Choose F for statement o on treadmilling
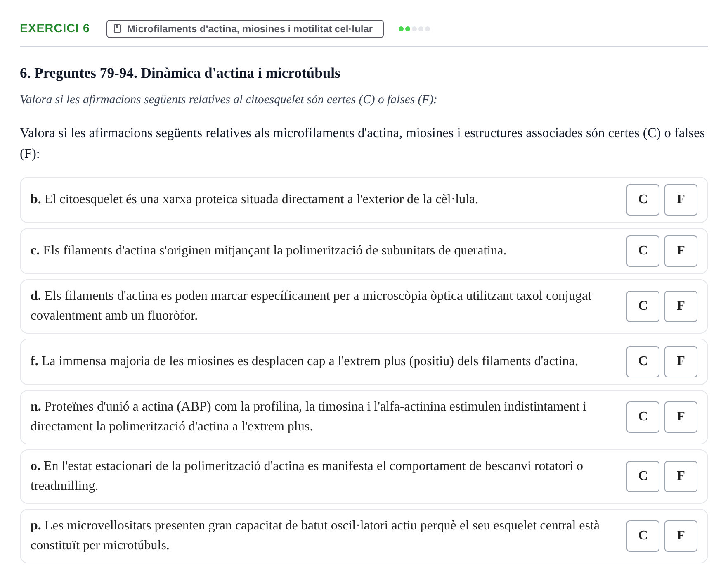 click(681, 477)
